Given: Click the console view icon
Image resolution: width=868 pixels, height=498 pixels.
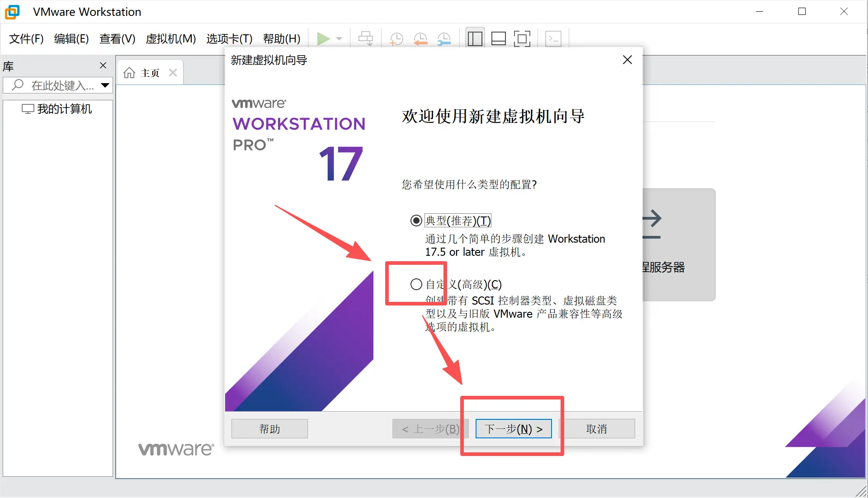Looking at the screenshot, I should point(553,39).
